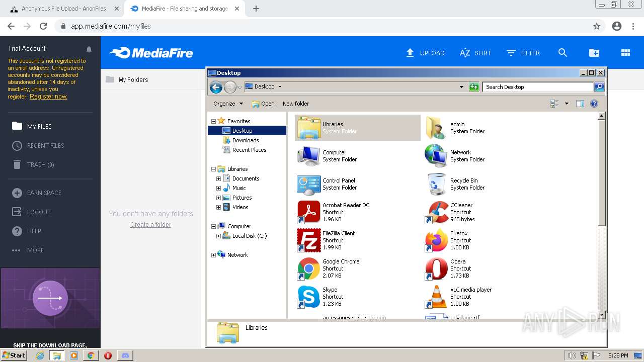Click the Windows Start button
Image resolution: width=644 pixels, height=362 pixels.
(14, 355)
